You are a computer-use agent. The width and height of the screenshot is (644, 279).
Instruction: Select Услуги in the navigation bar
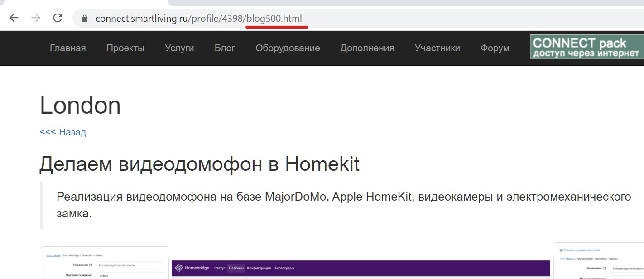click(179, 48)
